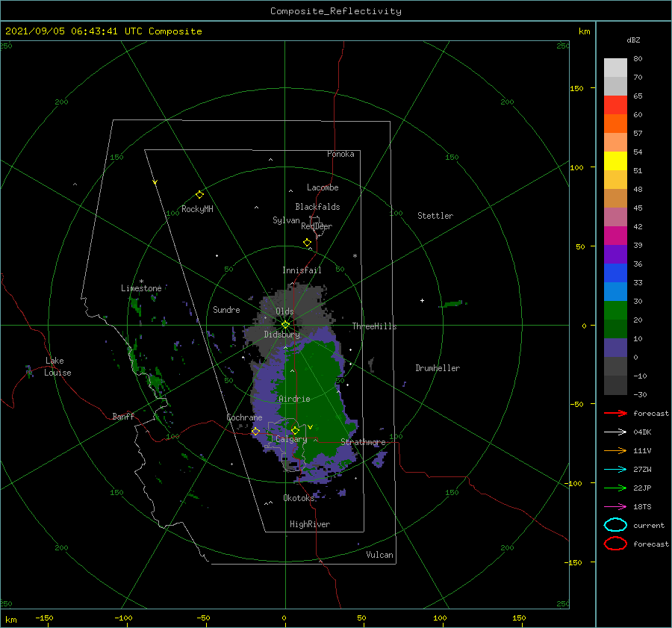
Task: Click the white cross marker west of ThreeHills... east of Drumheller range
Action: [422, 300]
